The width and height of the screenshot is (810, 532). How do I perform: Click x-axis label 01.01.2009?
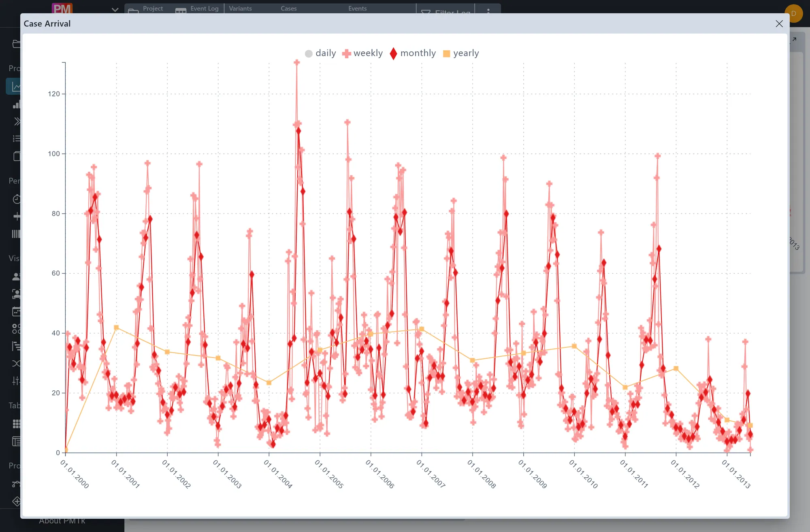pos(533,474)
